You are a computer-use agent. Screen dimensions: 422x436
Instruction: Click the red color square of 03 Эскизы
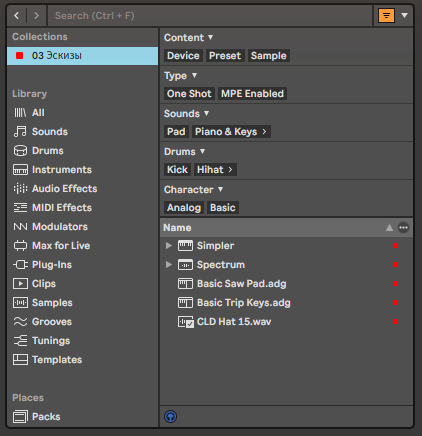point(20,55)
